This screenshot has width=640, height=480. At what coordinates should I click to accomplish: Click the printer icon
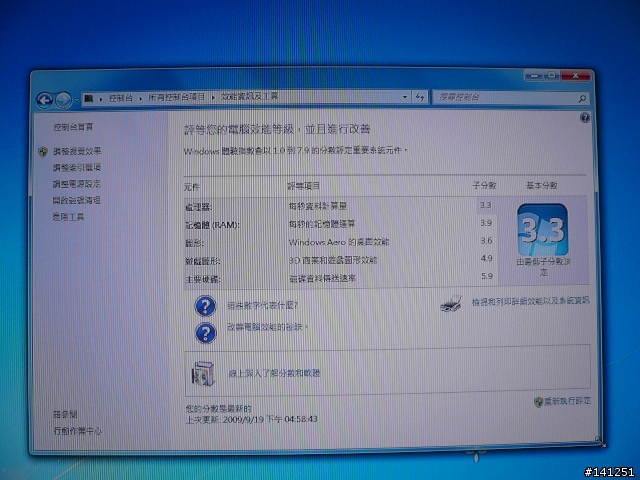point(451,304)
